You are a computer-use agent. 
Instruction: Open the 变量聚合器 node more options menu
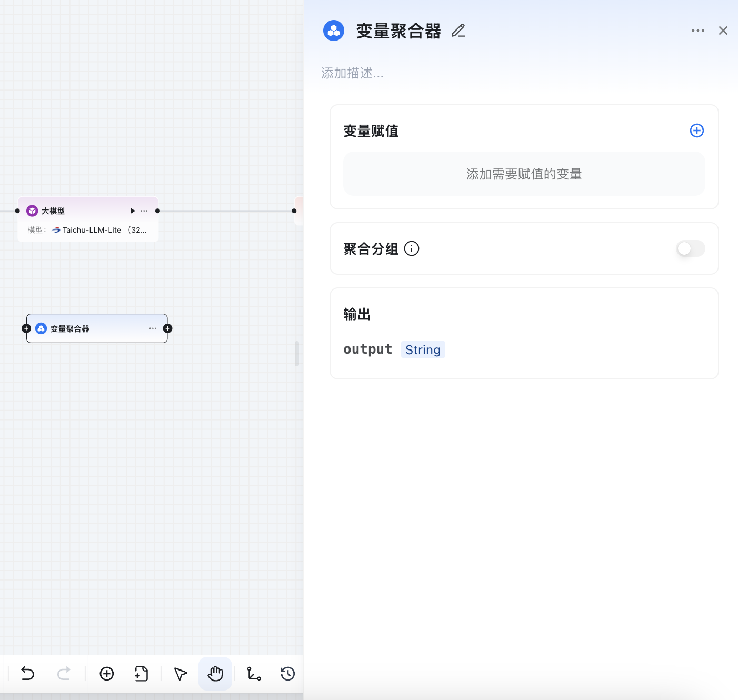pos(153,328)
